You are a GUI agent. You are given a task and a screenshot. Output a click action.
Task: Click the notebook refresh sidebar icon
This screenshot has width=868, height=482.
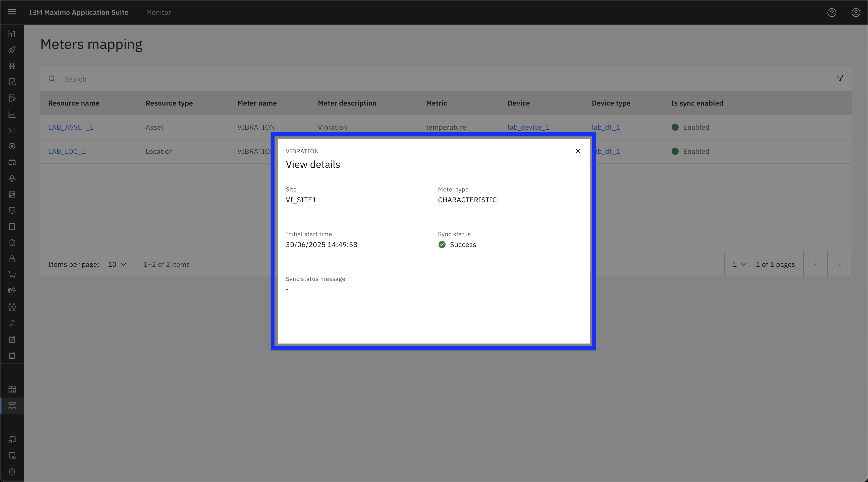click(x=12, y=82)
